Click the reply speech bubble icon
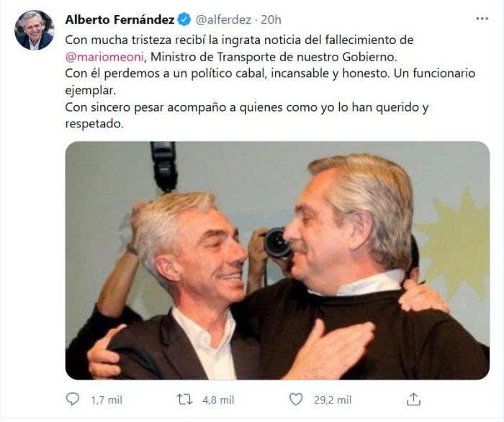The height and width of the screenshot is (422, 504). click(72, 399)
